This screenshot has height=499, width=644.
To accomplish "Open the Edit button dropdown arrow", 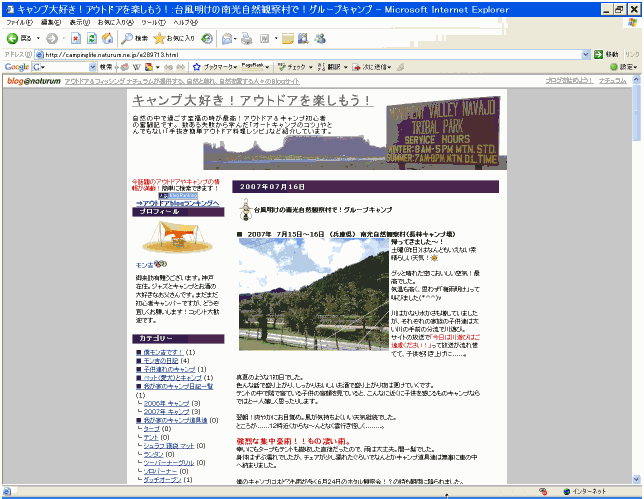I will click(276, 39).
